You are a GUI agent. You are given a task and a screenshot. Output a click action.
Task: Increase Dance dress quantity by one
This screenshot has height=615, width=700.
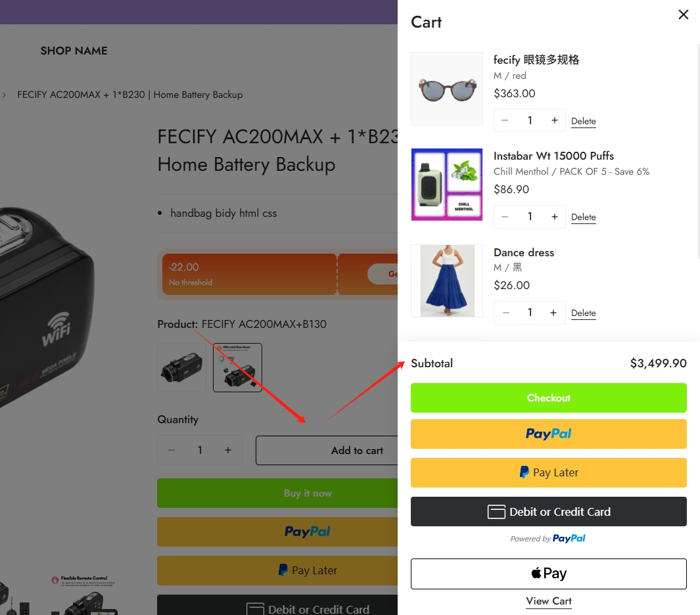point(554,313)
